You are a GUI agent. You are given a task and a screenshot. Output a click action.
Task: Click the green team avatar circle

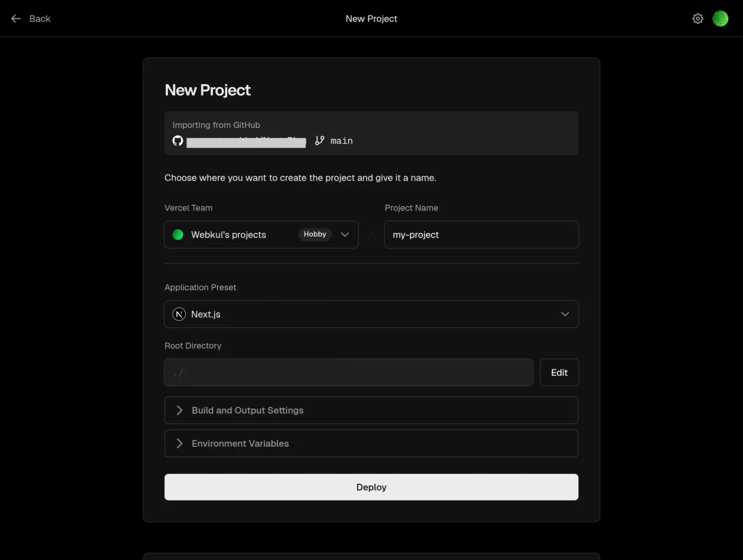click(178, 235)
